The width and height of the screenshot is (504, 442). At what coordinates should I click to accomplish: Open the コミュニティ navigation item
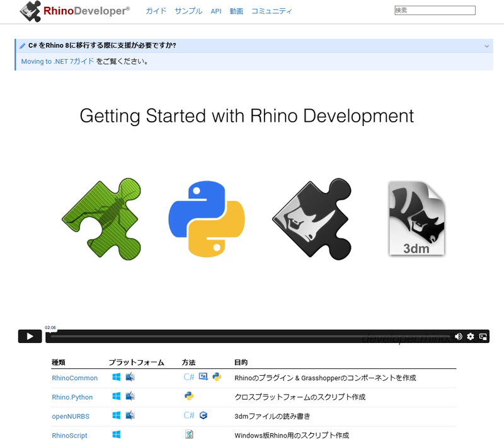pyautogui.click(x=272, y=11)
